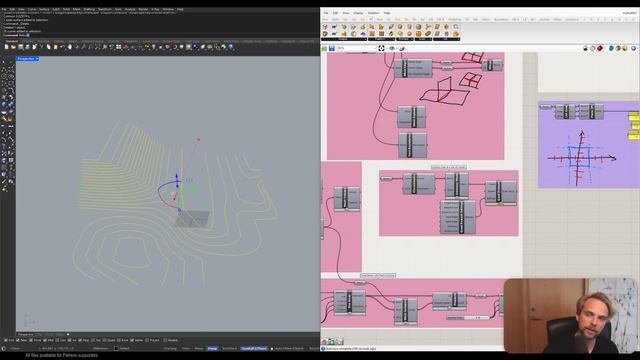Click Grasshopper Zoom Extents target icon
This screenshot has height=360, width=640.
click(381, 48)
